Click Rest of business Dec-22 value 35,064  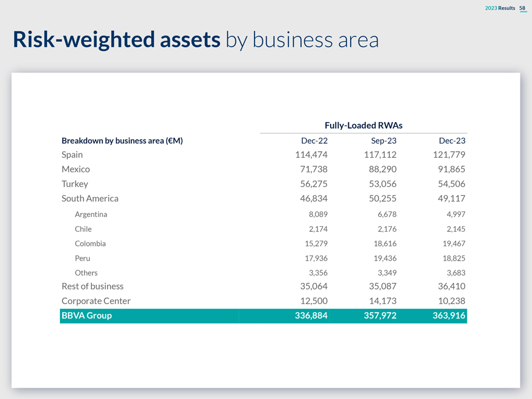(314, 287)
